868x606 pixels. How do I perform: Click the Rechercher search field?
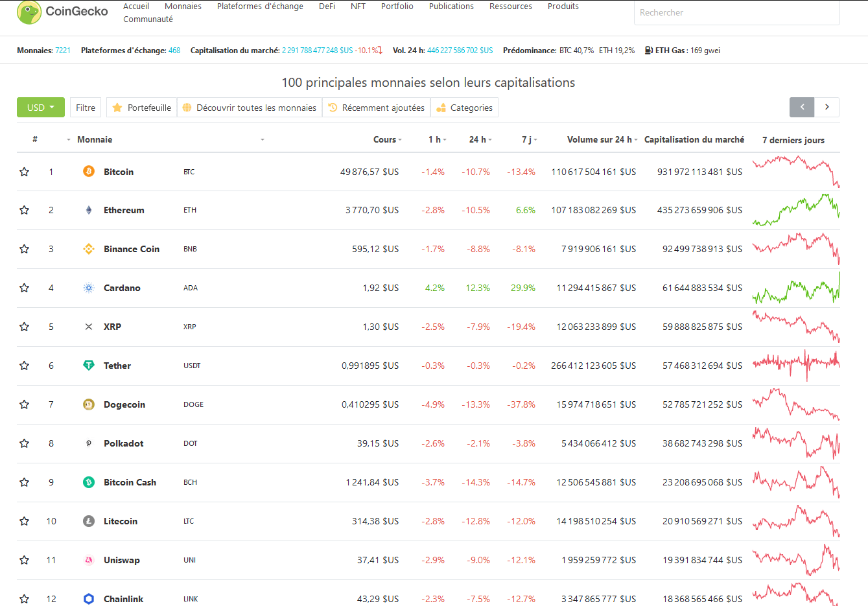point(736,12)
